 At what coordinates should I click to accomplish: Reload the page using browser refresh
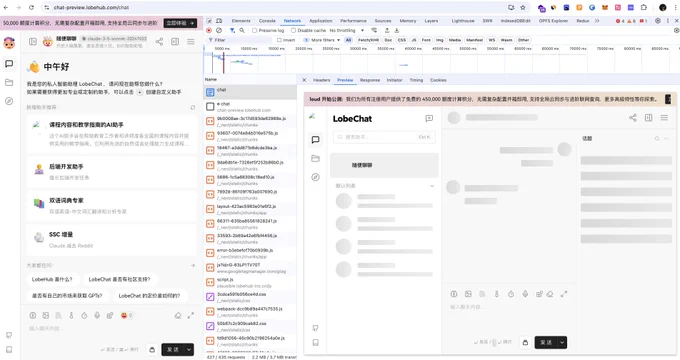(31, 7)
